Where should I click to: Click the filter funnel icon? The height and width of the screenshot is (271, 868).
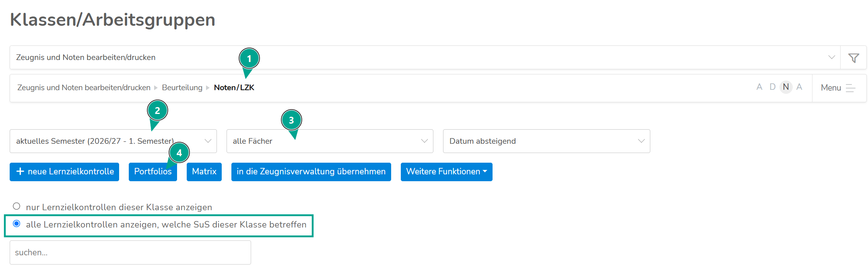[853, 58]
